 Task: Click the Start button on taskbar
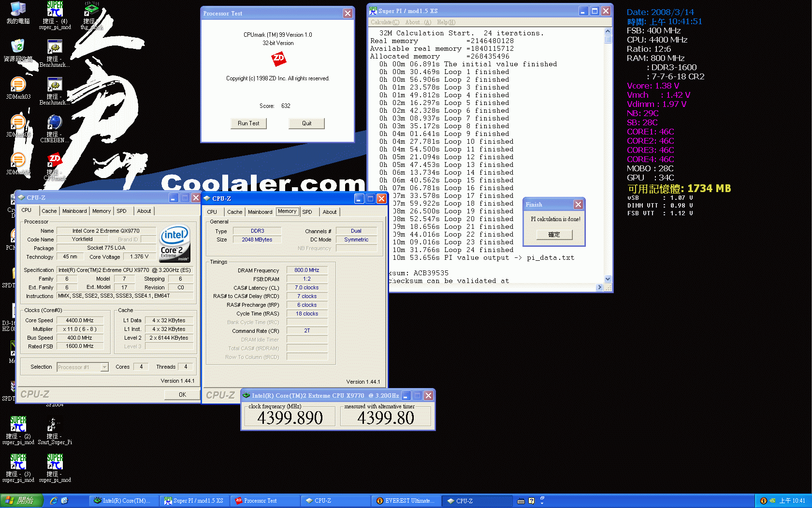click(22, 501)
